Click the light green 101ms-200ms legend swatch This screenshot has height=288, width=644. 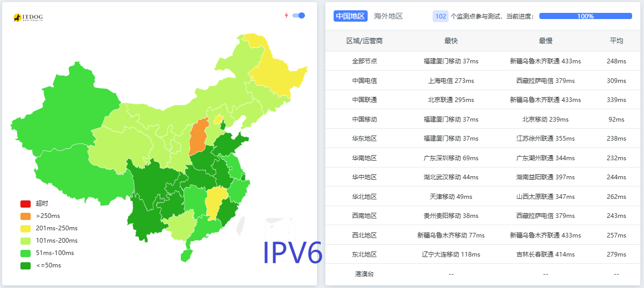coord(26,241)
